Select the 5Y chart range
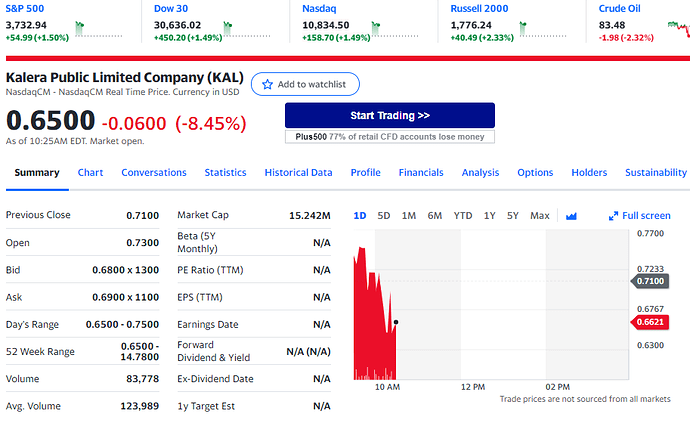Screen dimensions: 690x423 [513, 216]
